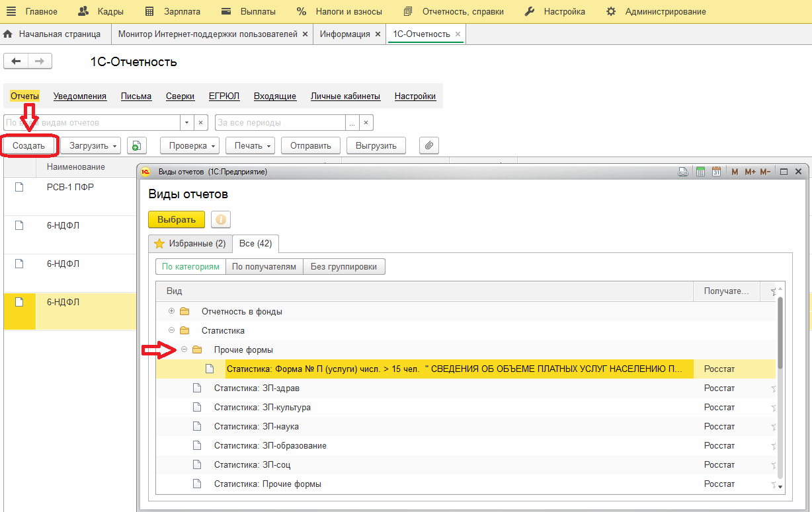Click the document icon in the РСВ-1 ПФР row
812x512 pixels.
pyautogui.click(x=19, y=187)
